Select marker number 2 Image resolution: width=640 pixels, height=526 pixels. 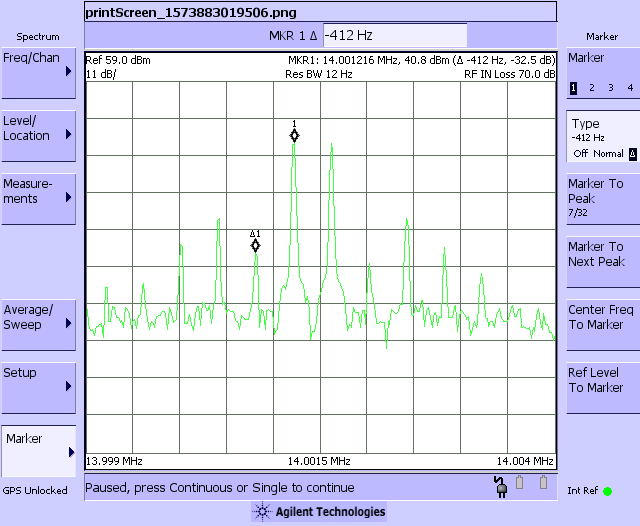pyautogui.click(x=592, y=88)
